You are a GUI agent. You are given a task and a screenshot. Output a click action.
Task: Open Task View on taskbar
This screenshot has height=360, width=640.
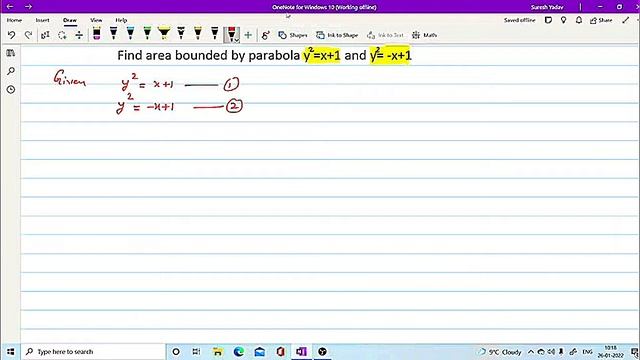(x=196, y=351)
